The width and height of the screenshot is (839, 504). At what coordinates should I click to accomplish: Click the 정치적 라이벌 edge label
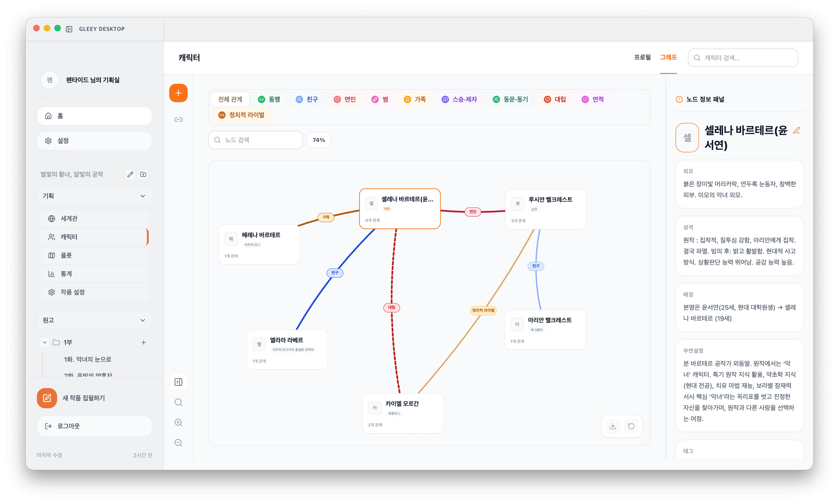(483, 310)
